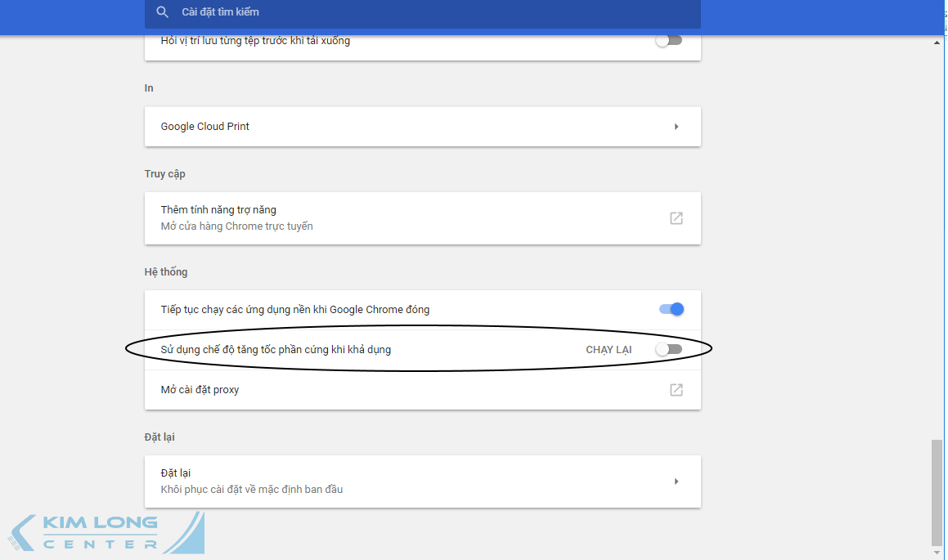948x560 pixels.
Task: Click the 'Cài đặt tìm kiếm' search field
Action: tap(409, 12)
